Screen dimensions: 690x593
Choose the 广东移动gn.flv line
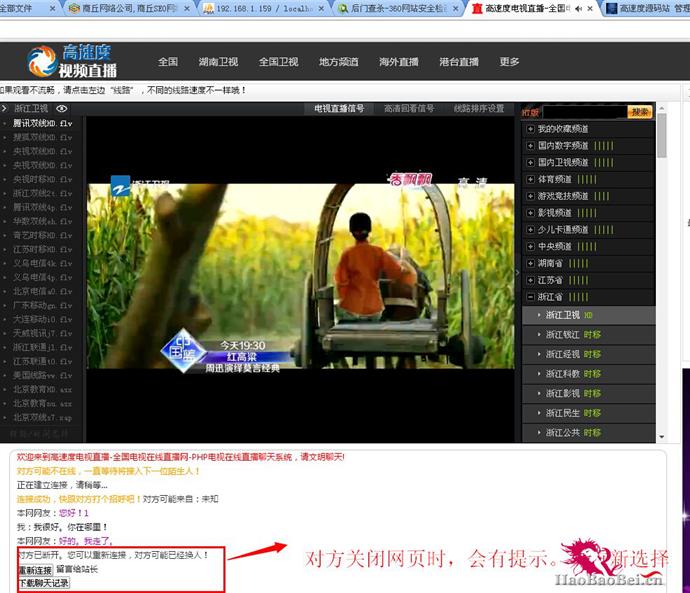[x=42, y=305]
